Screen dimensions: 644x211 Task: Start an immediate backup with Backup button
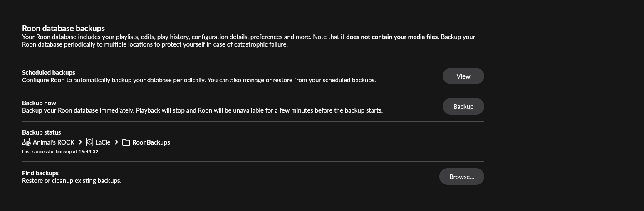pos(463,106)
